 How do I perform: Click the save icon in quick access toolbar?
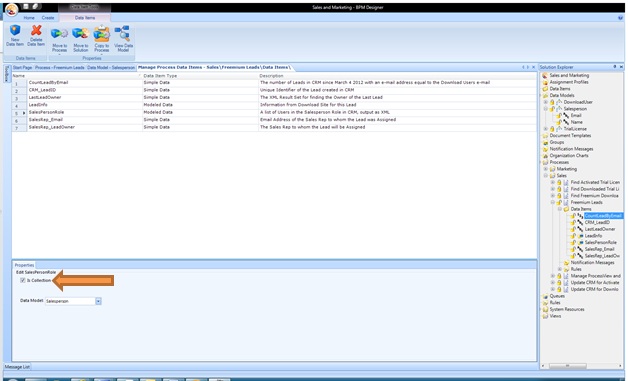[26, 6]
